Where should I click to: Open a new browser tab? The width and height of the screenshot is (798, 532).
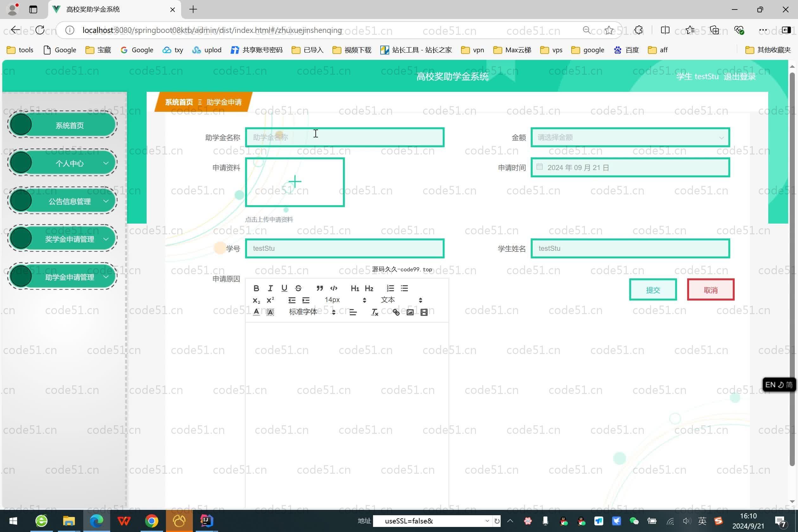pyautogui.click(x=193, y=9)
